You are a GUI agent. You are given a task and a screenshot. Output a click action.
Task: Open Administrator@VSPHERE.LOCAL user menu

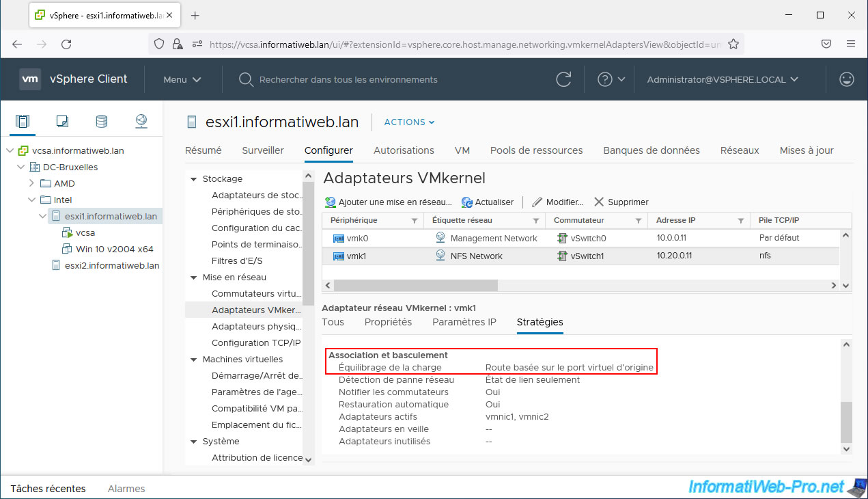coord(723,79)
